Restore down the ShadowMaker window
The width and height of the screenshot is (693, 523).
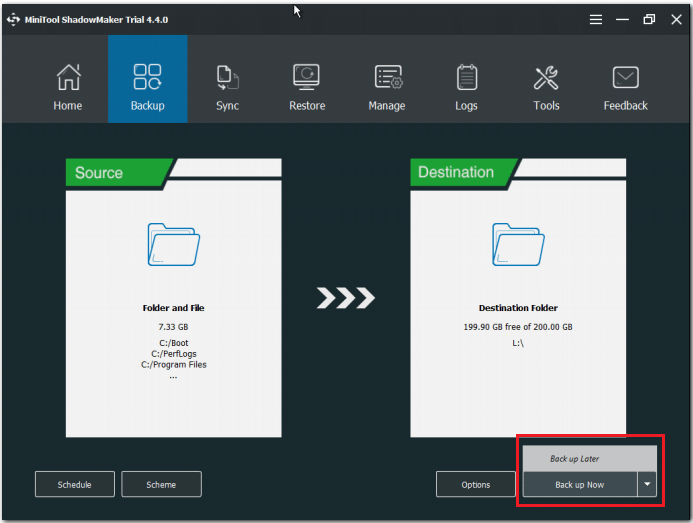[x=649, y=19]
